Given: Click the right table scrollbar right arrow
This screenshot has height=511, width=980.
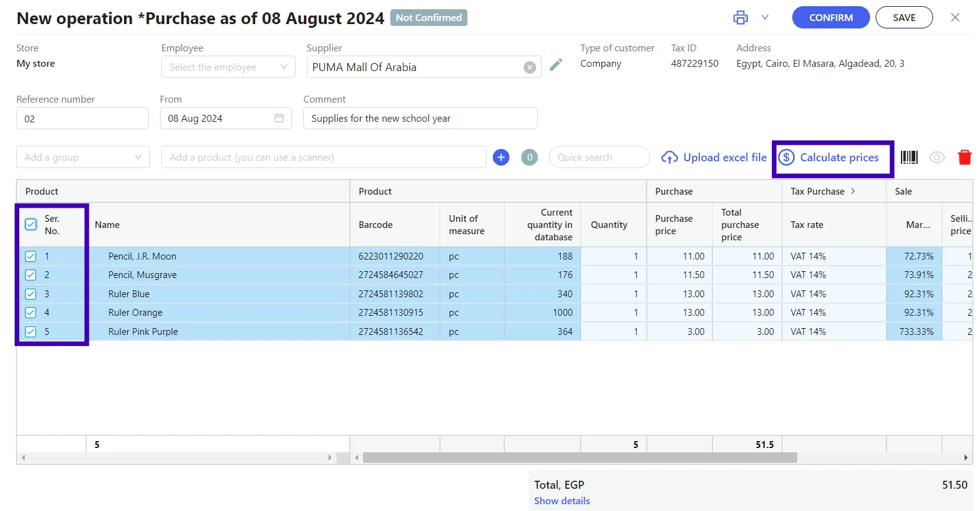Looking at the screenshot, I should tap(966, 458).
